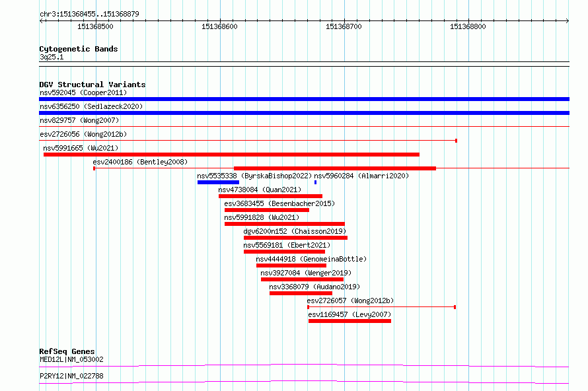Click ruler position 151368800

click(x=468, y=26)
